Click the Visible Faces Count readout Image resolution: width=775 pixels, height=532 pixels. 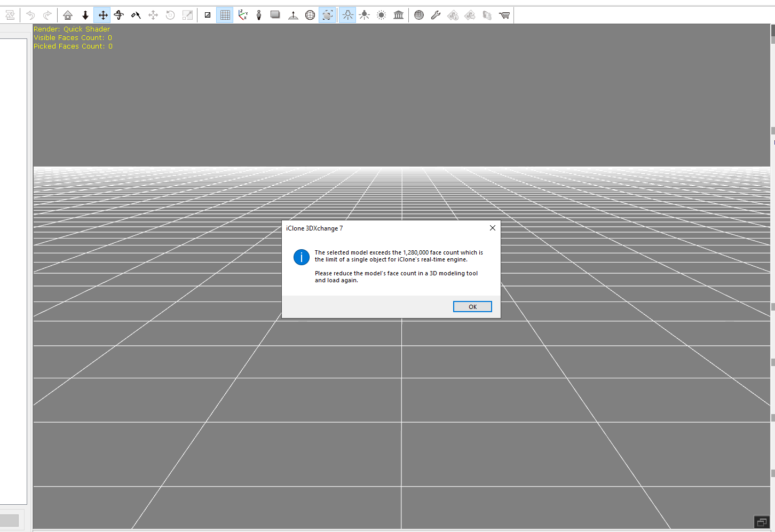click(x=73, y=38)
